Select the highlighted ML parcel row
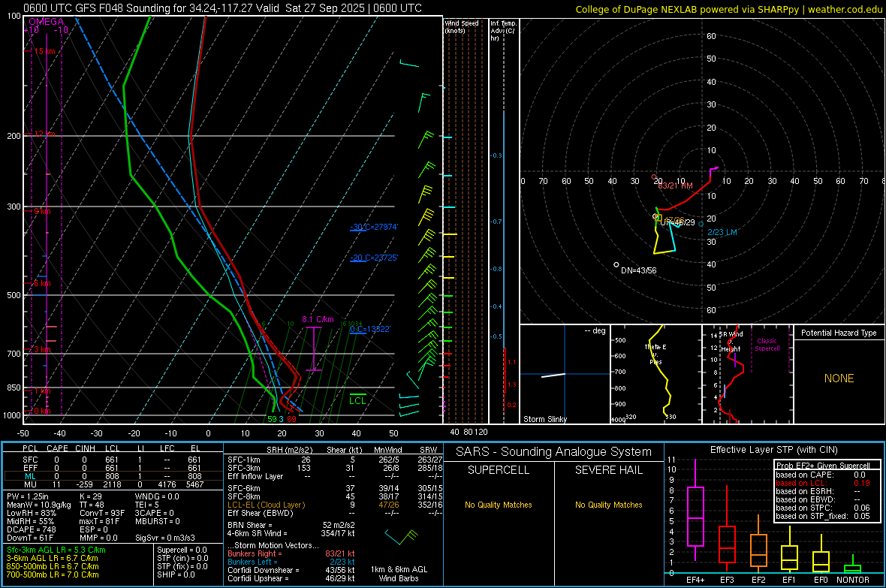This screenshot has height=588, width=886. (x=113, y=476)
